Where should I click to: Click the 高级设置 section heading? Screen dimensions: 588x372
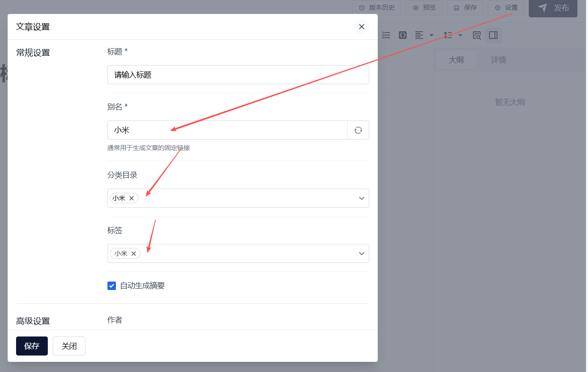(33, 321)
